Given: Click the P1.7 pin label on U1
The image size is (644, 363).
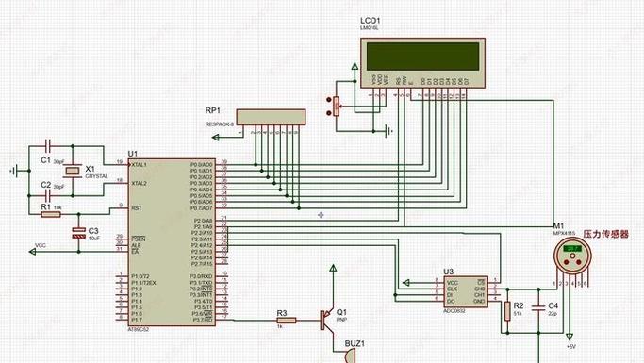Looking at the screenshot, I should [137, 319].
